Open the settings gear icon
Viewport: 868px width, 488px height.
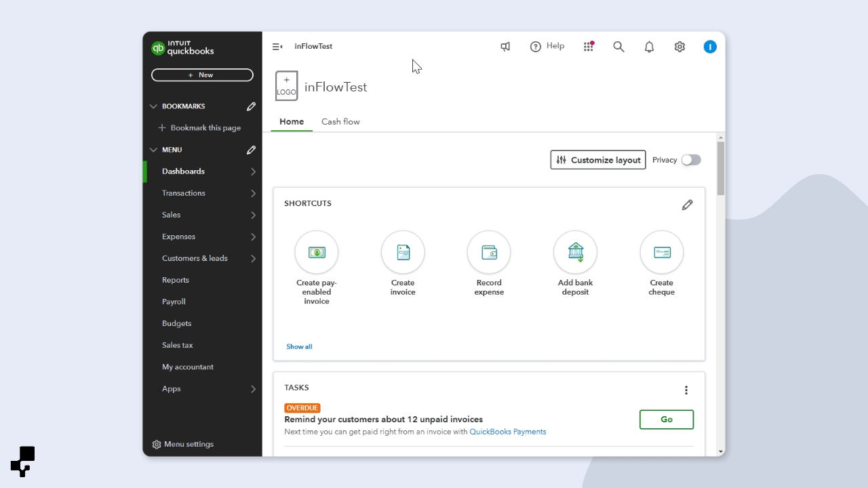pos(679,47)
